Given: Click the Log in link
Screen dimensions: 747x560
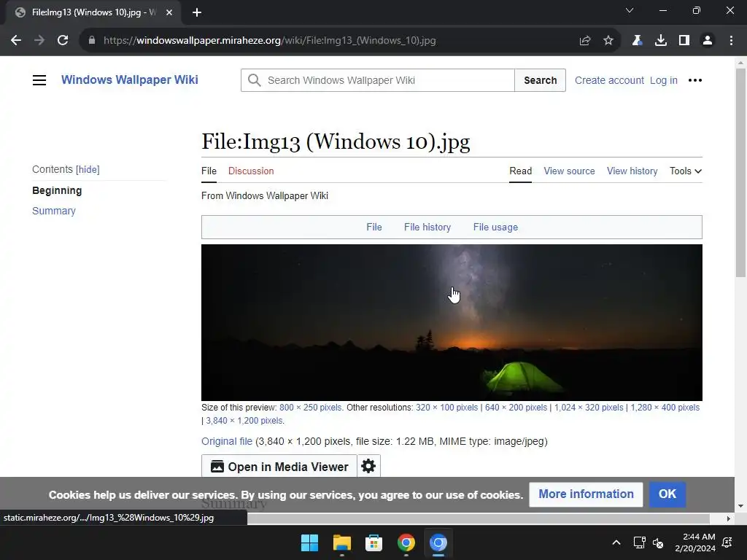Looking at the screenshot, I should pyautogui.click(x=664, y=80).
